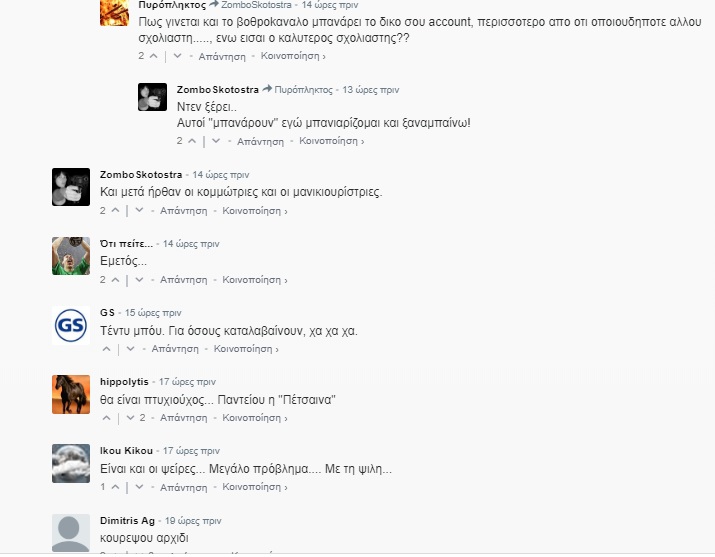
Task: Expand Κοινοποίηση under the hippolytis comment
Action: pyautogui.click(x=254, y=418)
